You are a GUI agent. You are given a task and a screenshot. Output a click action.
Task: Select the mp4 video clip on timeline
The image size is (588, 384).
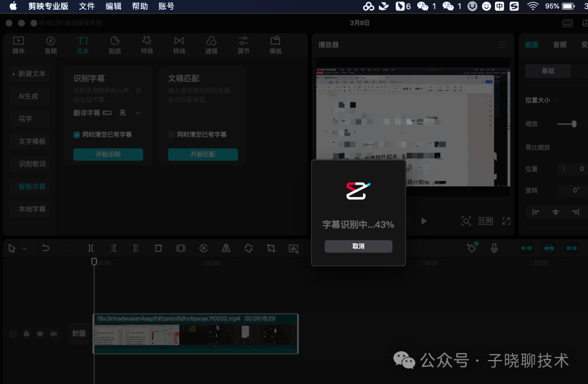(x=196, y=334)
